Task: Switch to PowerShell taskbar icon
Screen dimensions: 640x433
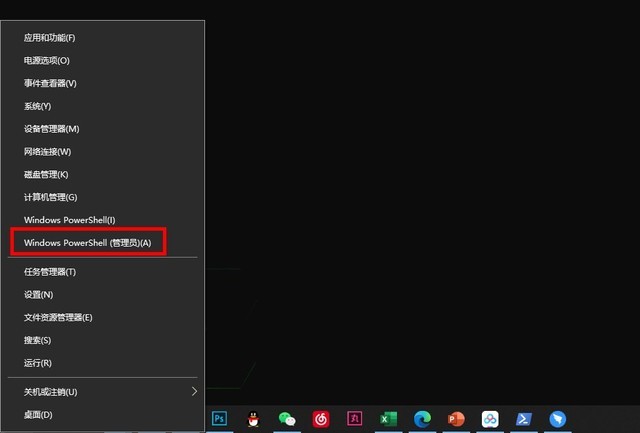Action: 524,419
